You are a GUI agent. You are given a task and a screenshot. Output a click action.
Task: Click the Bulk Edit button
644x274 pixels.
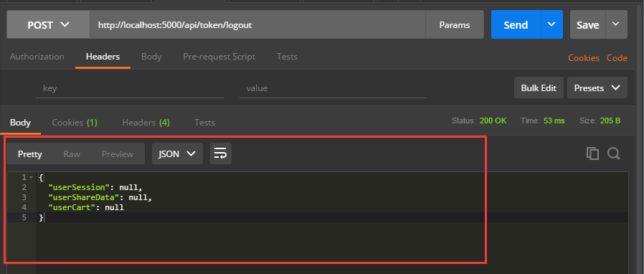click(539, 88)
